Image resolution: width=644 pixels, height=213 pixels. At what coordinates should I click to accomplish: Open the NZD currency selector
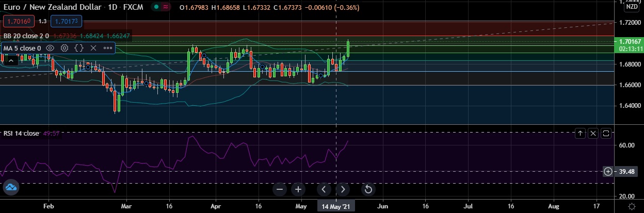(x=632, y=7)
